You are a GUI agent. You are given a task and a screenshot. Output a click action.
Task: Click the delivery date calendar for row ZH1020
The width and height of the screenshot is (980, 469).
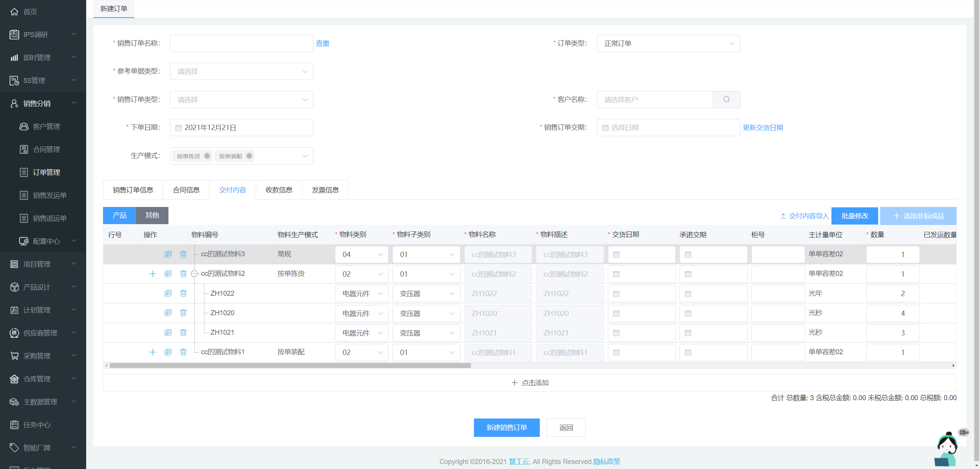(616, 313)
